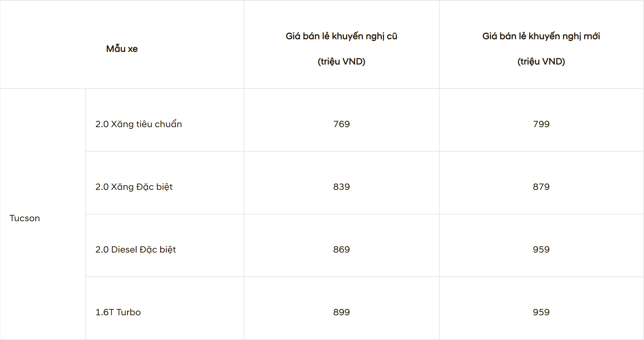This screenshot has height=340, width=644.
Task: Click "(triệu VND)" under the new price header
Action: point(541,62)
